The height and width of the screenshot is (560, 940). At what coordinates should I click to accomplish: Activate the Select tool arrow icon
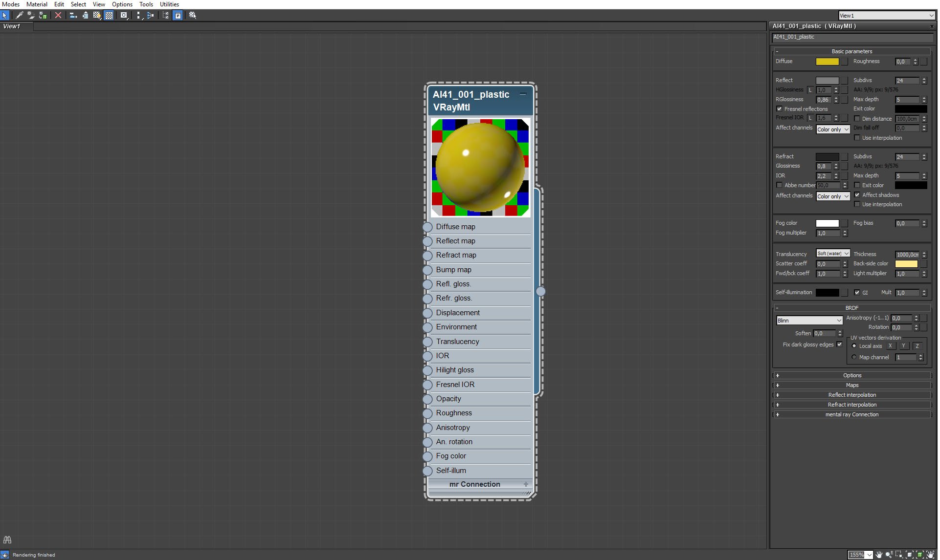(4, 15)
